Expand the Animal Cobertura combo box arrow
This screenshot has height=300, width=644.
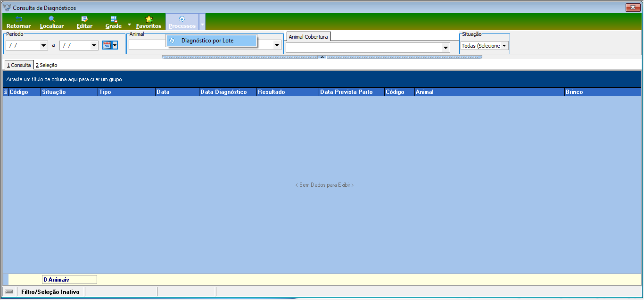pyautogui.click(x=446, y=48)
